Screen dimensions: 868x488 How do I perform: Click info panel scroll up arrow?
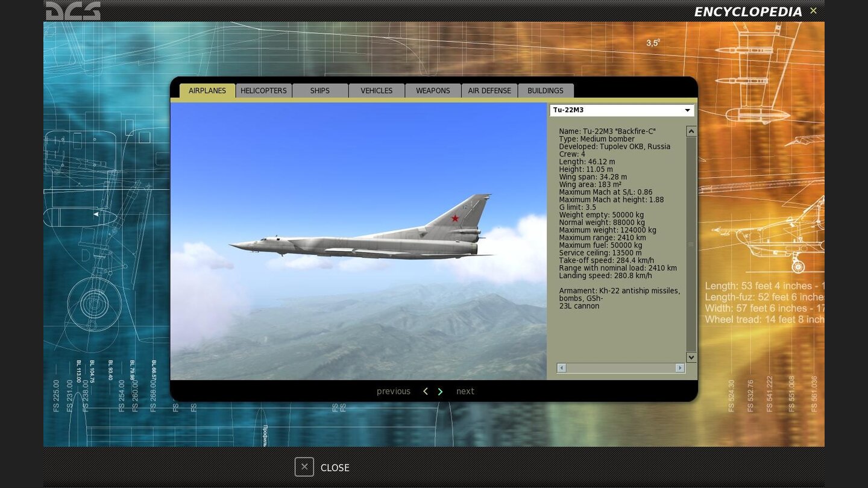[691, 131]
